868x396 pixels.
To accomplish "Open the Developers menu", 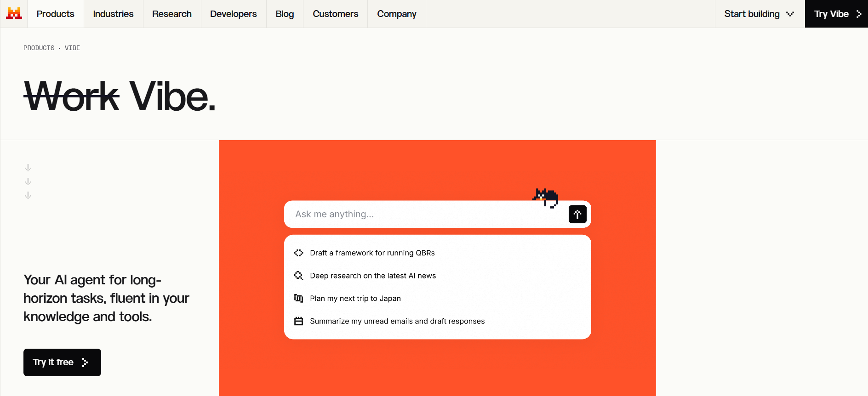I will pos(234,14).
